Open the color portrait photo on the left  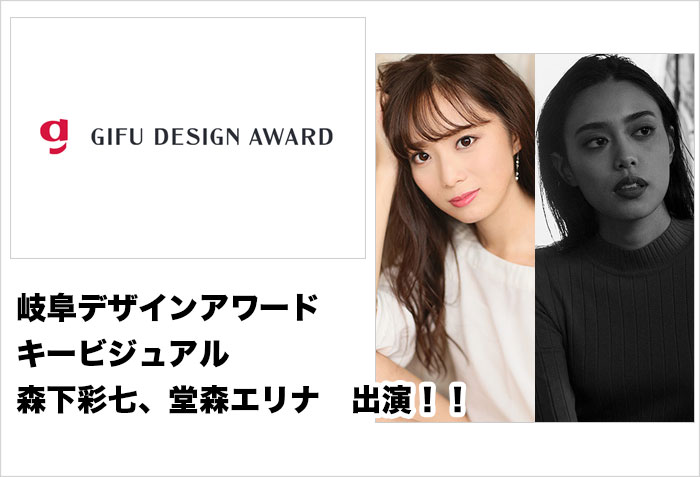(455, 238)
